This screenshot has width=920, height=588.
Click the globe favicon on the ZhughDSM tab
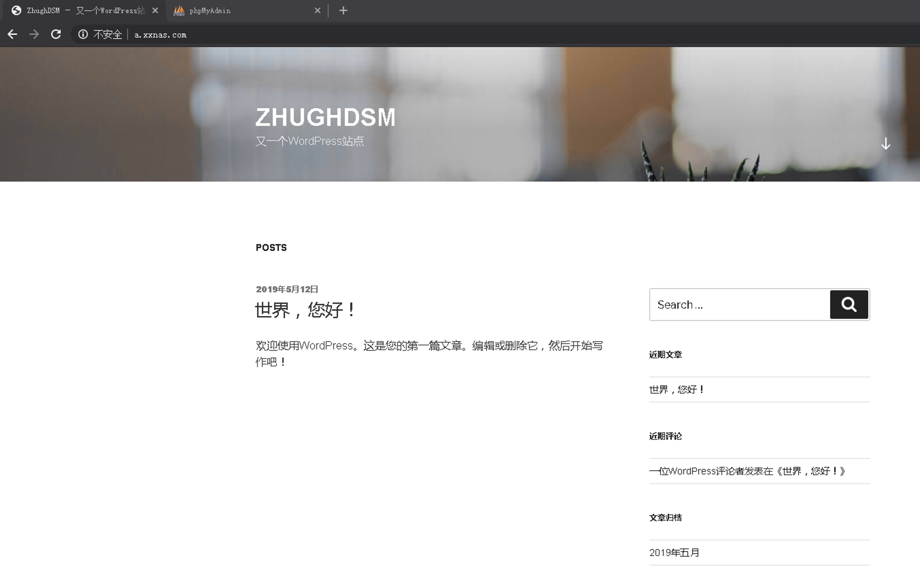coord(16,11)
